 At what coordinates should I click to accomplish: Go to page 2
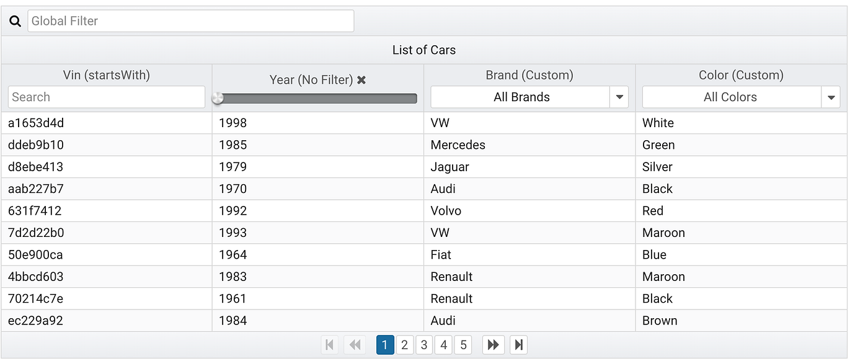click(404, 345)
